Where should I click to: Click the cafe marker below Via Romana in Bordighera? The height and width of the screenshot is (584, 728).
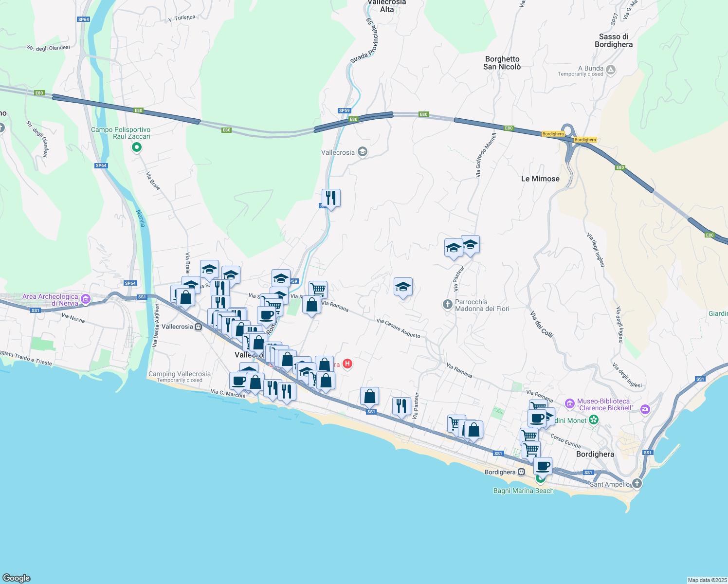[x=537, y=420]
